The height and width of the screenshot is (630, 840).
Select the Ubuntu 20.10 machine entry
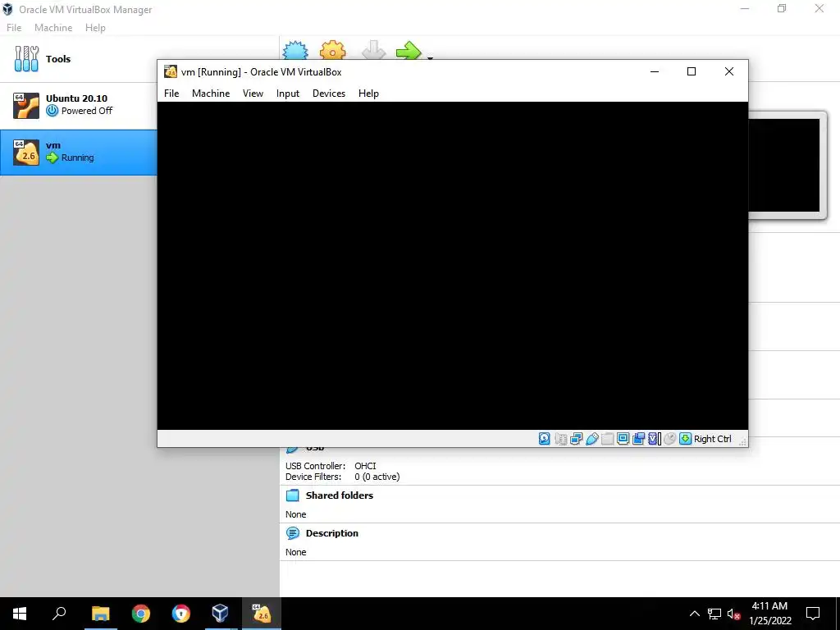coord(78,105)
